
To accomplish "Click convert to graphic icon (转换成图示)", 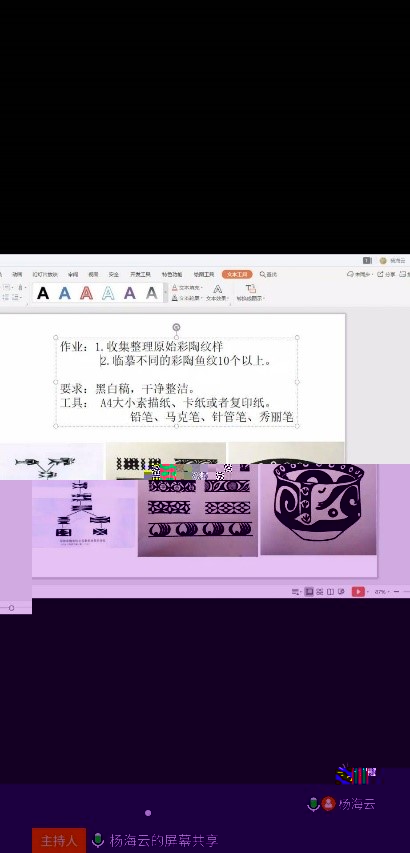I will click(x=250, y=293).
